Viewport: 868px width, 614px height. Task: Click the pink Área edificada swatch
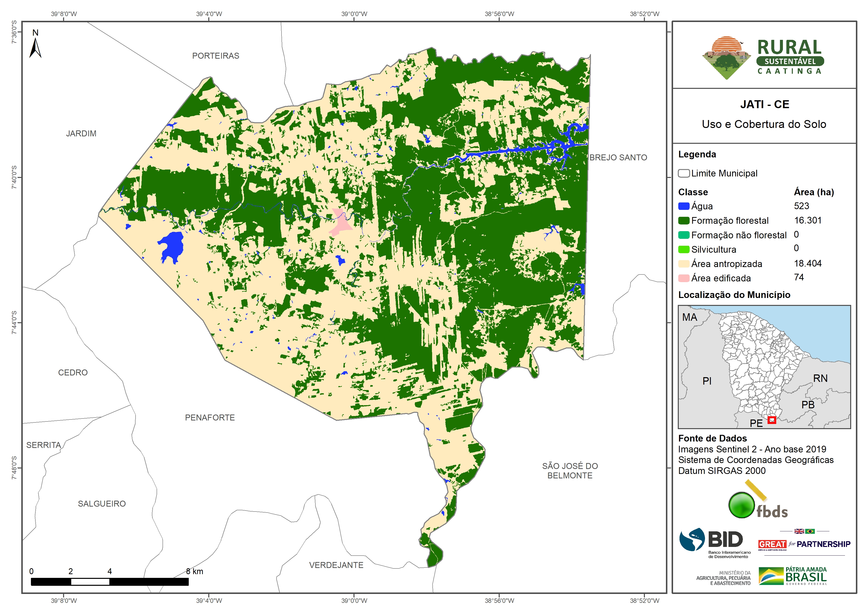click(x=683, y=278)
